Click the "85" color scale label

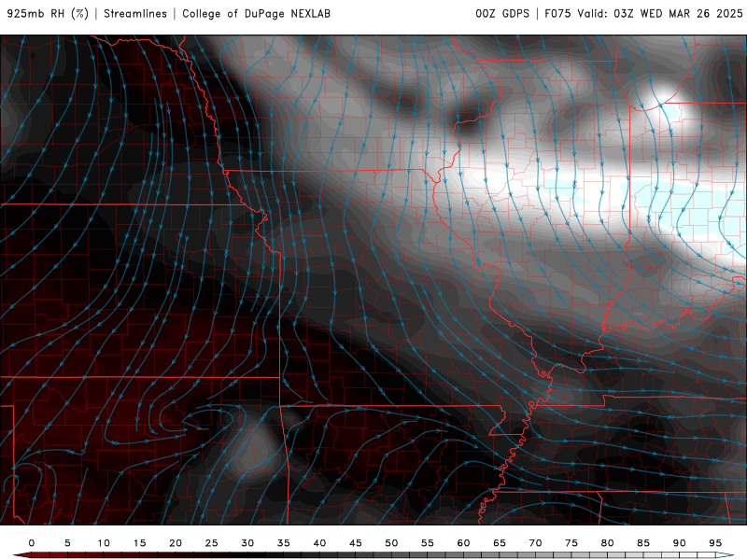point(643,543)
